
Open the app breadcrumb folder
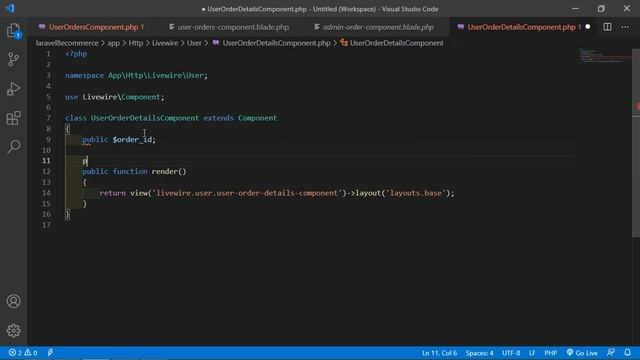click(113, 43)
